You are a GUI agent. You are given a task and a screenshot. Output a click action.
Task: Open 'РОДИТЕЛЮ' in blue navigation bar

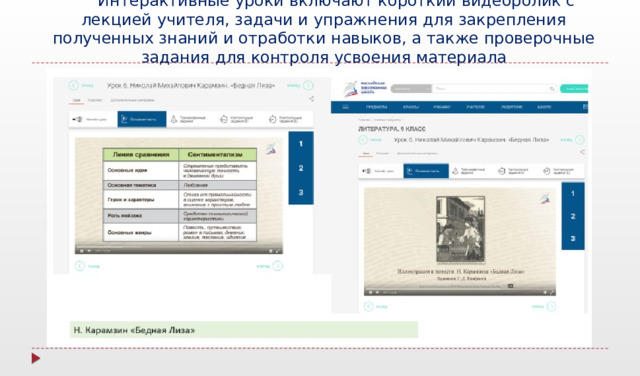pos(511,107)
